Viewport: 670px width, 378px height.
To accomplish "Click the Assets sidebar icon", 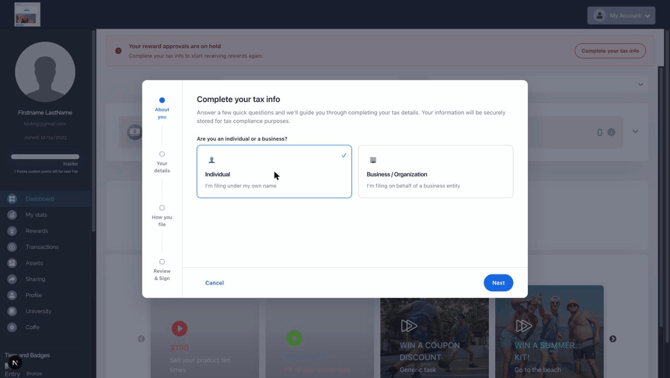I will [x=12, y=263].
